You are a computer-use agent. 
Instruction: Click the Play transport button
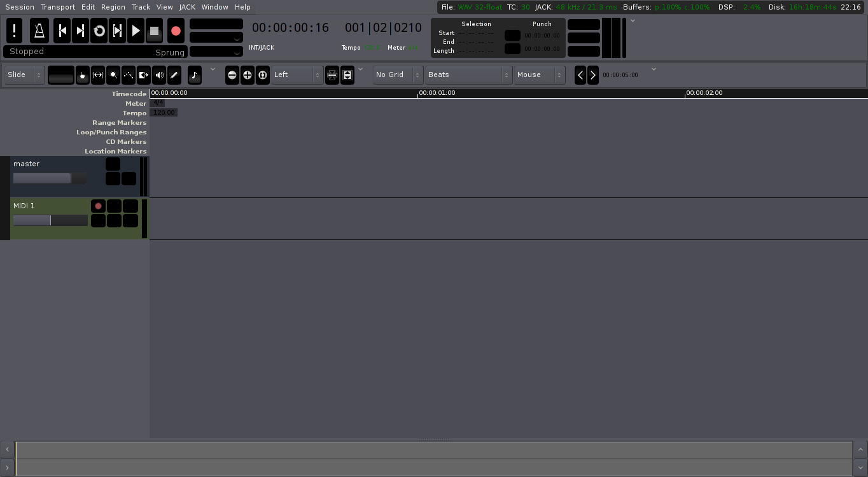coord(136,31)
